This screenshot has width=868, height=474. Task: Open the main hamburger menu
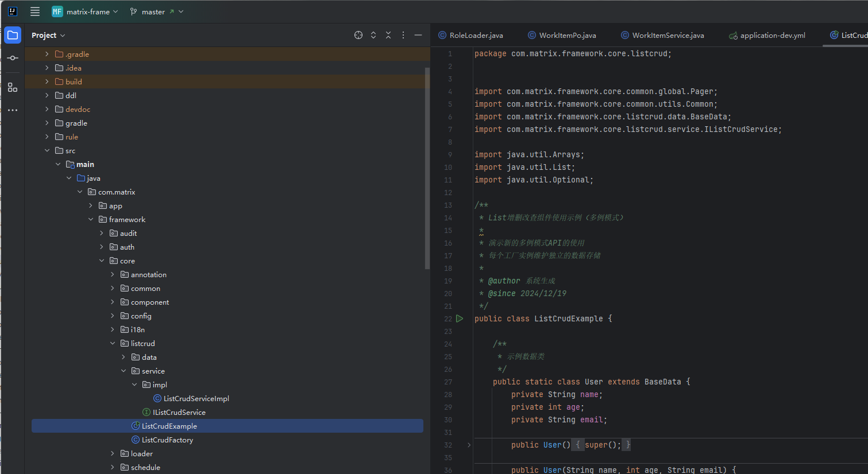(x=34, y=11)
